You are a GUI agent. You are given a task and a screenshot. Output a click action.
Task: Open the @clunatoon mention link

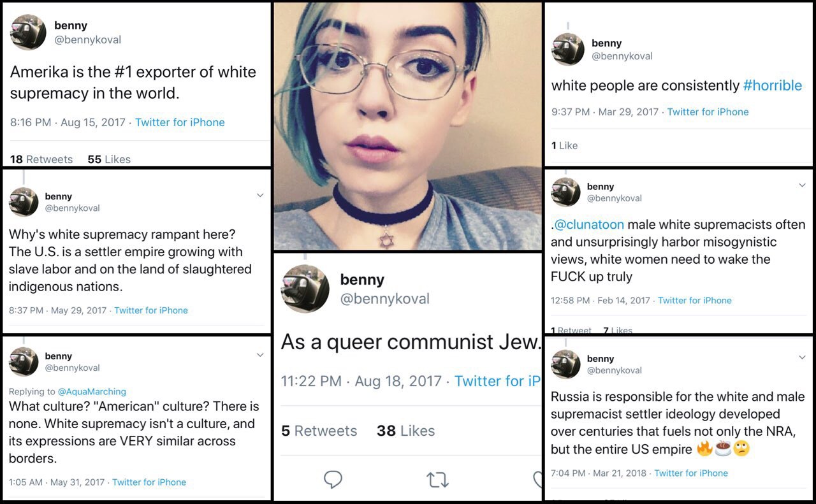point(589,224)
